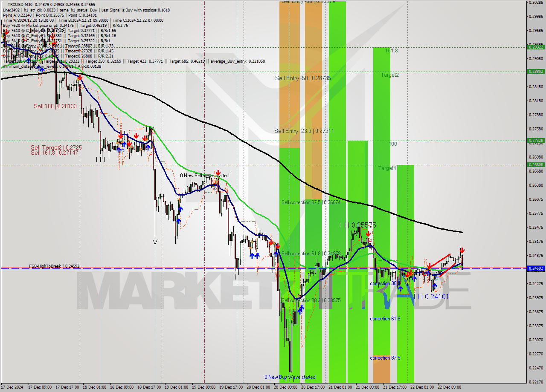Click red arrow above '0 New Sell wave started'
Screen dimensions: 546x392
[x=218, y=173]
